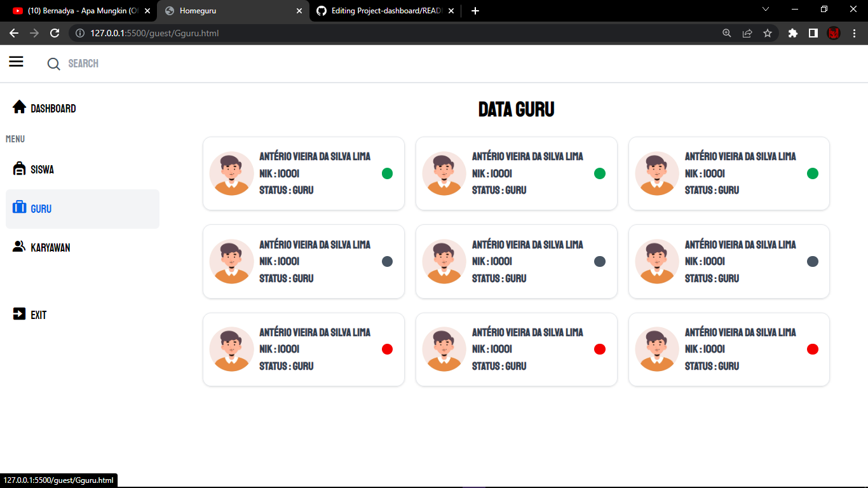Image resolution: width=868 pixels, height=488 pixels.
Task: Click the Exit logout icon
Action: tap(19, 313)
